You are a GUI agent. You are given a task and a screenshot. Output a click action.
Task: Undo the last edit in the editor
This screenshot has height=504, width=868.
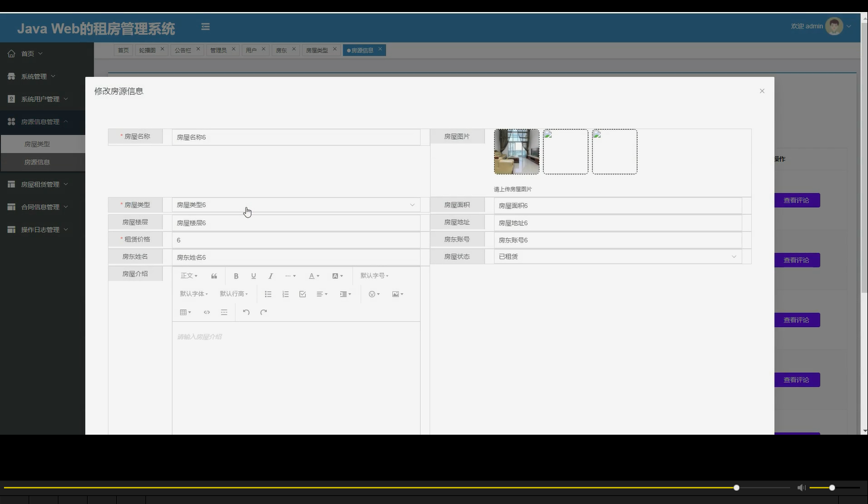pyautogui.click(x=246, y=312)
